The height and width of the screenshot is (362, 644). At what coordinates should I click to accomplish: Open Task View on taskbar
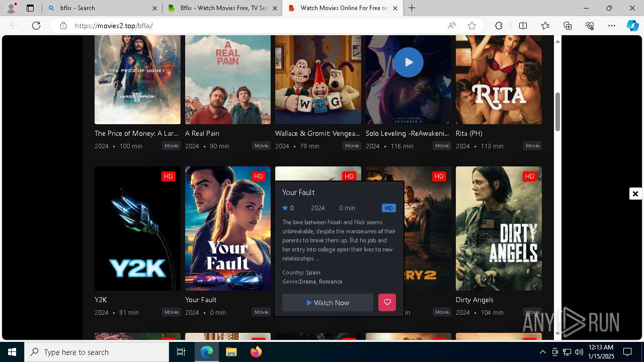(x=181, y=352)
